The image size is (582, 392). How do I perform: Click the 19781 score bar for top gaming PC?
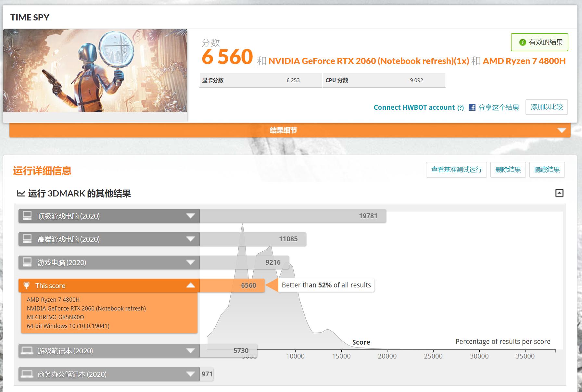(x=293, y=216)
